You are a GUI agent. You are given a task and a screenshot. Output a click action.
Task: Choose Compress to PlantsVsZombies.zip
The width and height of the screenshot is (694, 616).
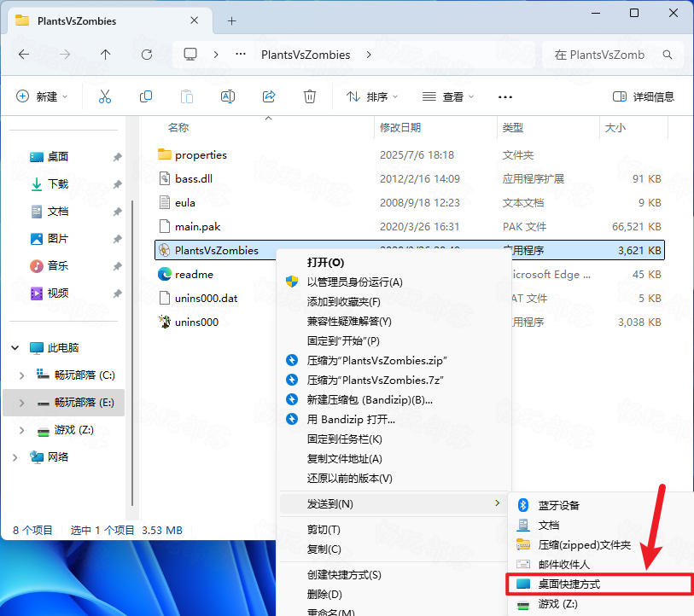coord(394,361)
